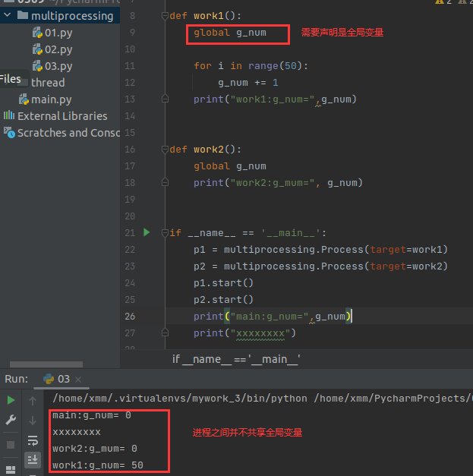Click fold end marker on line 27
This screenshot has width=473, height=476.
click(165, 333)
